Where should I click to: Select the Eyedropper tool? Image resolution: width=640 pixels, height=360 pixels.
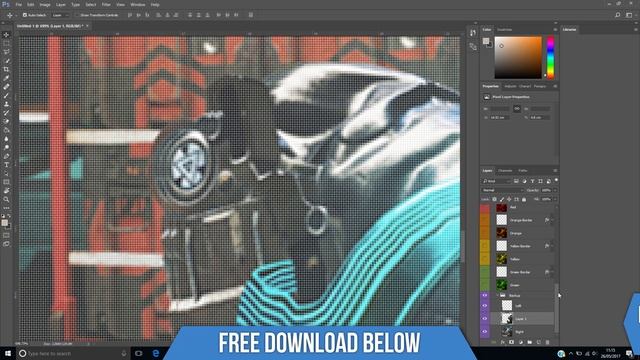[x=6, y=78]
